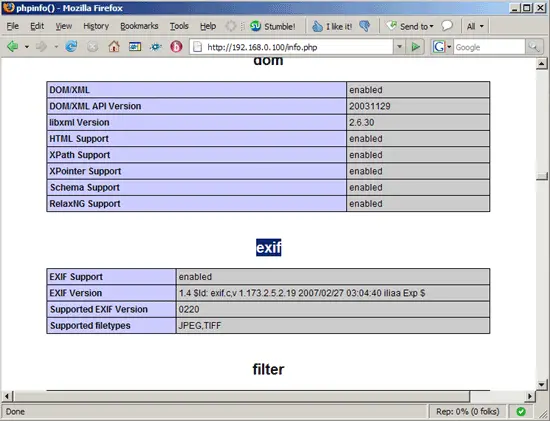The image size is (550, 421).
Task: Open the All topics dropdown
Action: tap(475, 26)
